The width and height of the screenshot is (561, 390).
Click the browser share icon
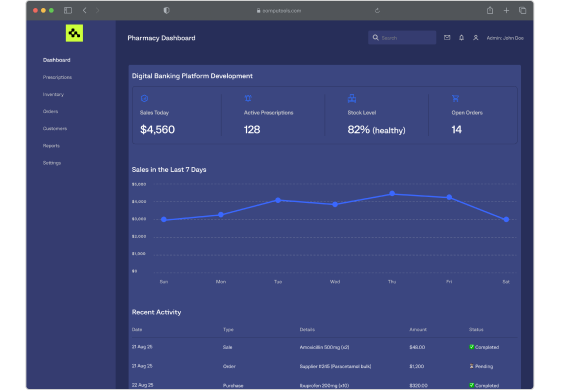490,10
